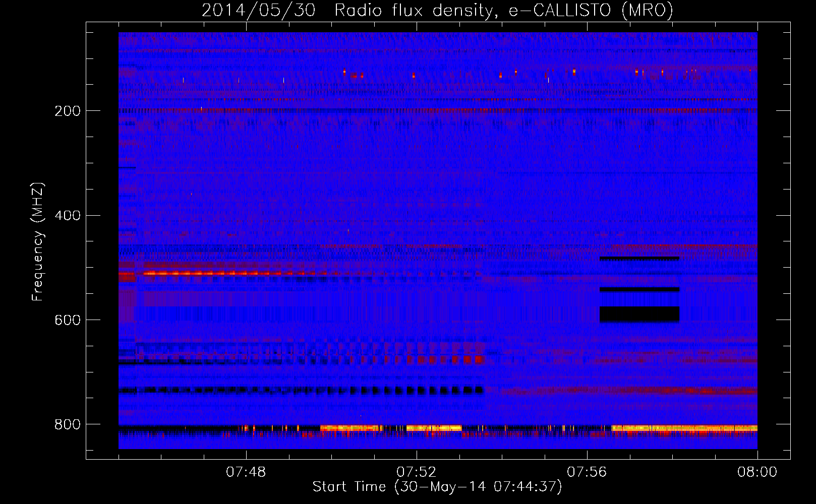Image resolution: width=816 pixels, height=504 pixels.
Task: Click the 800 frequency tick label
Action: click(x=67, y=425)
